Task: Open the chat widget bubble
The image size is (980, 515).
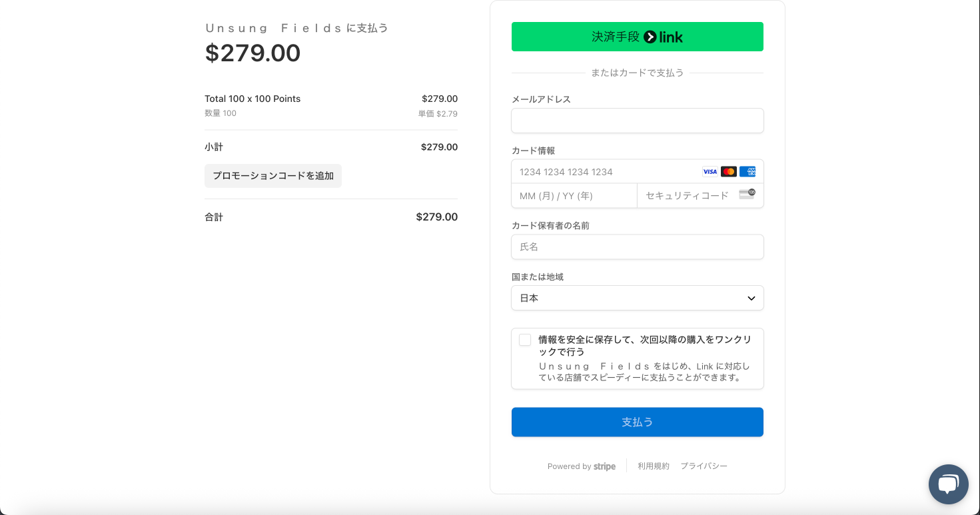Action: 948,484
